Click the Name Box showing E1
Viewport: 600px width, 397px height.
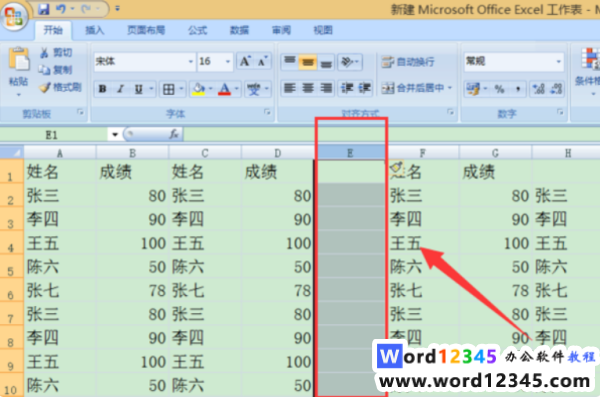[x=54, y=135]
